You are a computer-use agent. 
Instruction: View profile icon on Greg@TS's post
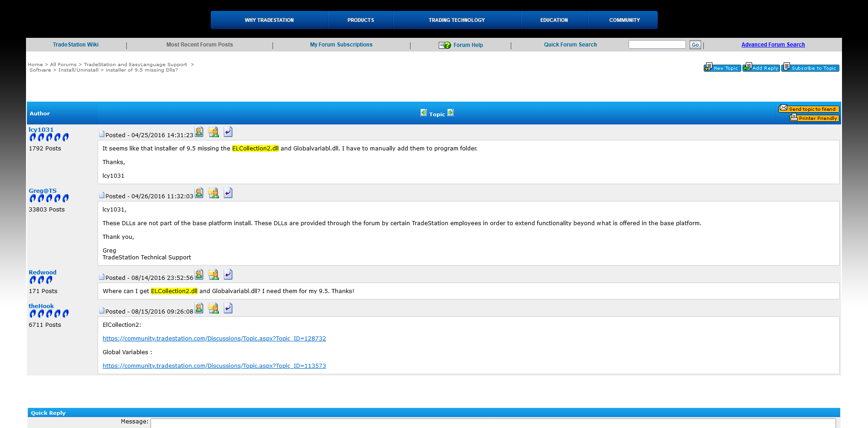(x=199, y=193)
